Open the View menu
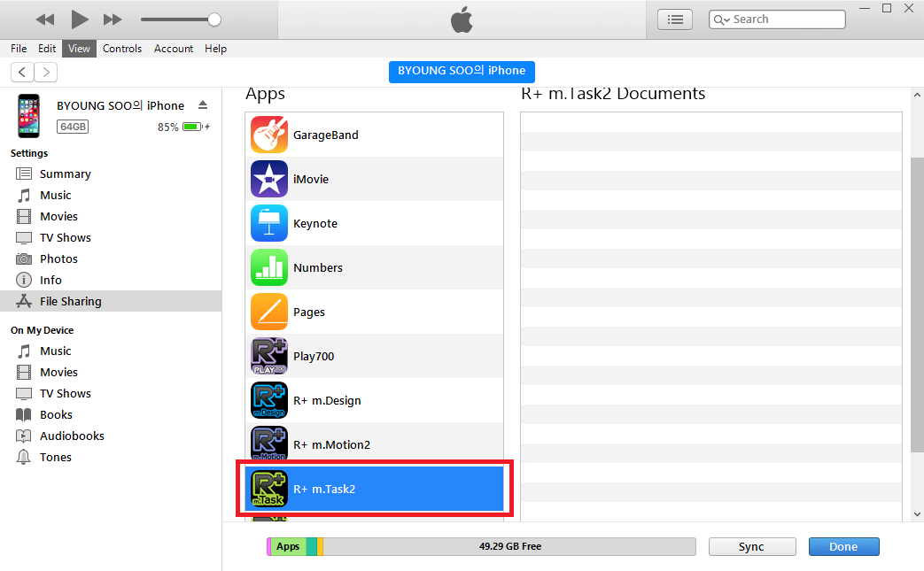 click(x=79, y=49)
